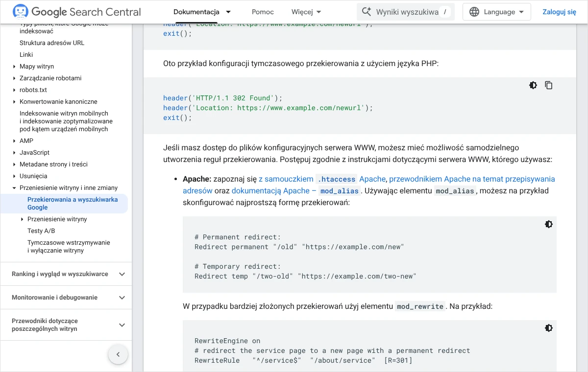Image resolution: width=588 pixels, height=372 pixels.
Task: Toggle dark theme on Redirect permanent code block
Action: tap(549, 224)
